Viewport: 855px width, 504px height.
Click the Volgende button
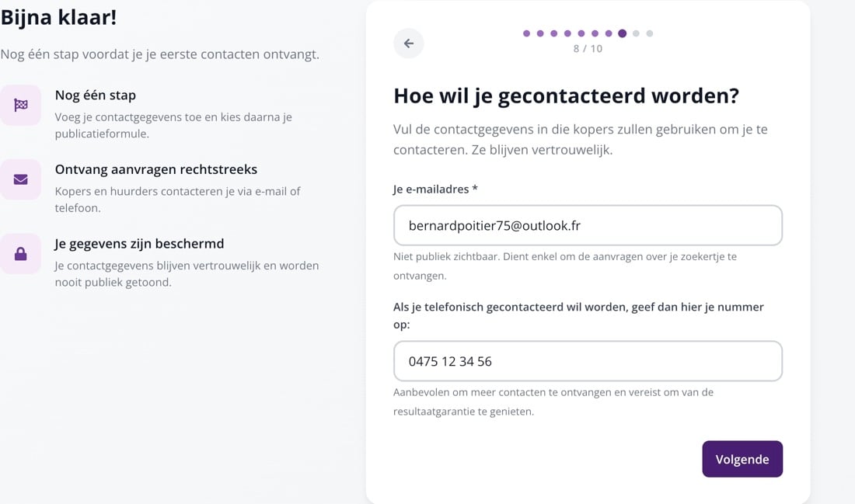click(x=742, y=459)
